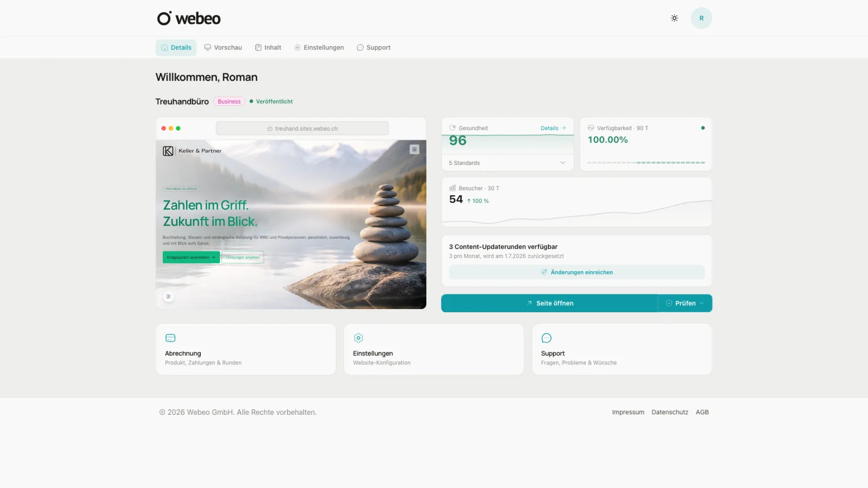Click the Keller & Partner logo in preview

coord(192,151)
